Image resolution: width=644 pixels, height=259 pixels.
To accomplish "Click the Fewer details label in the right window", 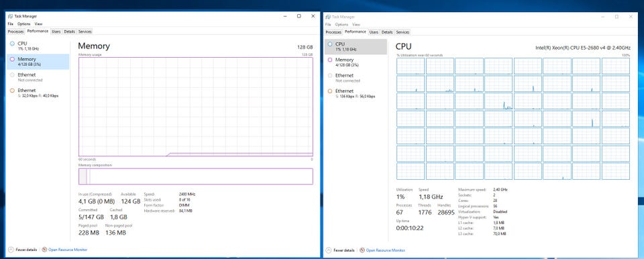I will 343,250.
